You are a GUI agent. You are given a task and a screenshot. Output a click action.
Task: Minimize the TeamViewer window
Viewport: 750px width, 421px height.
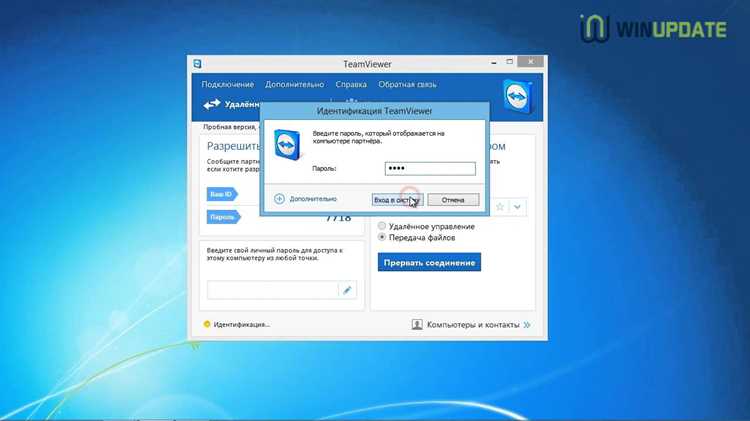click(x=494, y=62)
